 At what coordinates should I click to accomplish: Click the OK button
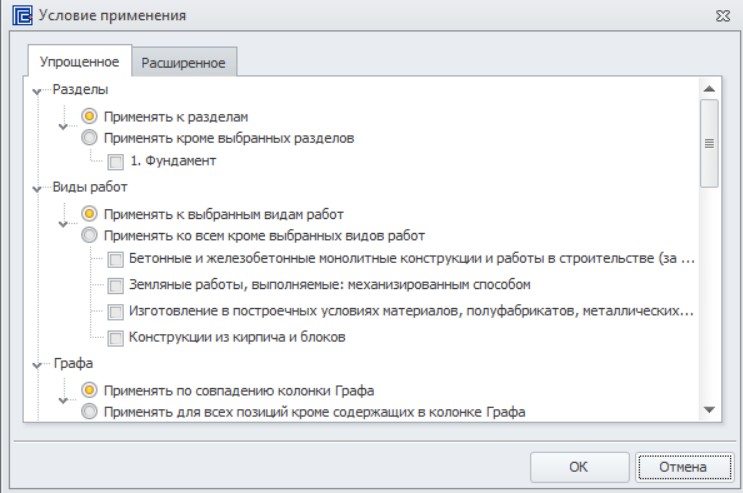click(579, 467)
